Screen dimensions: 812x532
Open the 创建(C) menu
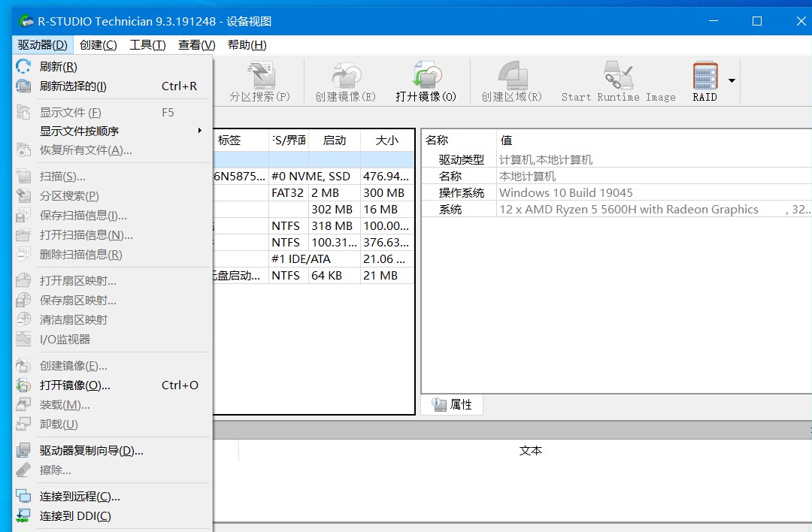98,45
